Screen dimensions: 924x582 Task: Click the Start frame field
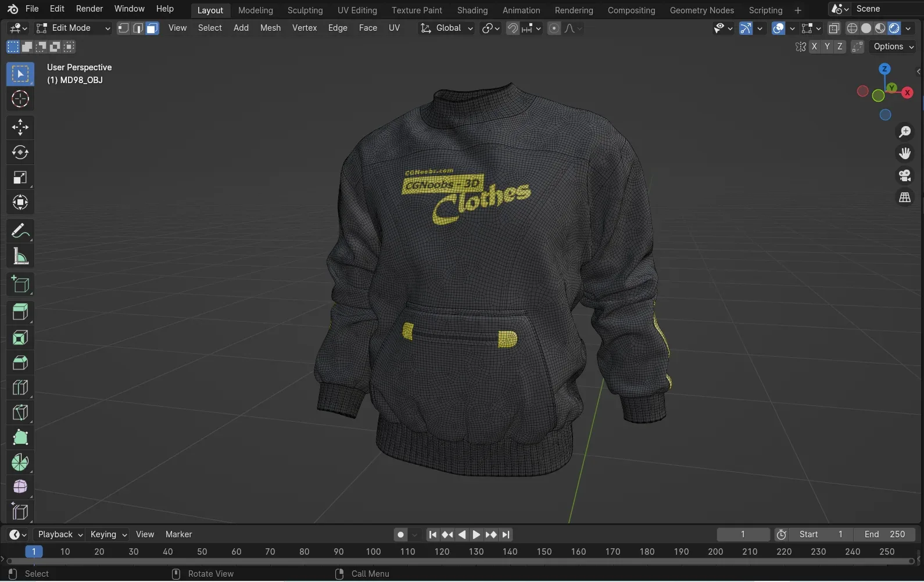tap(821, 534)
